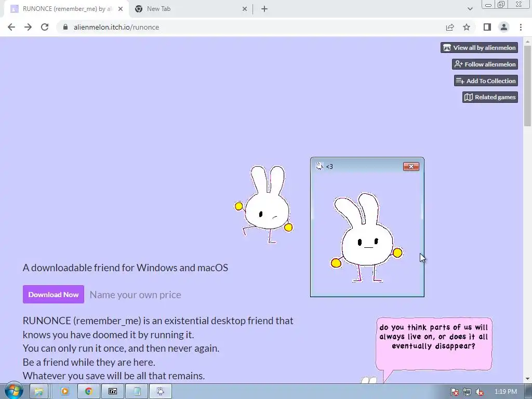The image size is (532, 399).
Task: Share this page via address bar icon
Action: pos(450,27)
